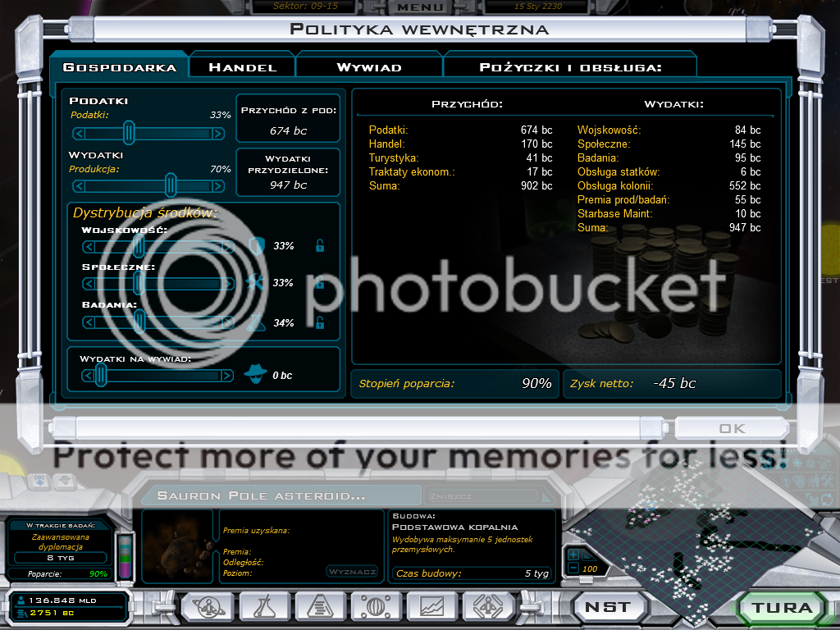Open the pyramid icon in bottom toolbar
Image resolution: width=840 pixels, height=630 pixels.
point(321,608)
